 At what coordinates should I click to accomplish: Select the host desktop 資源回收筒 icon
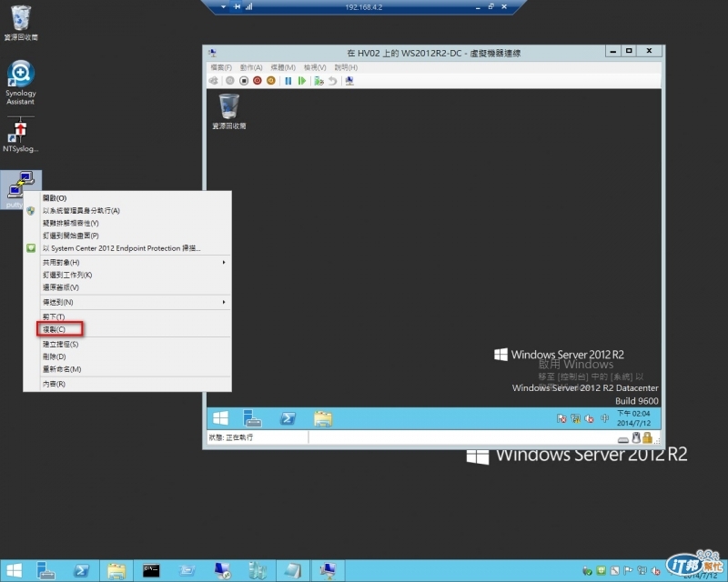click(x=21, y=23)
